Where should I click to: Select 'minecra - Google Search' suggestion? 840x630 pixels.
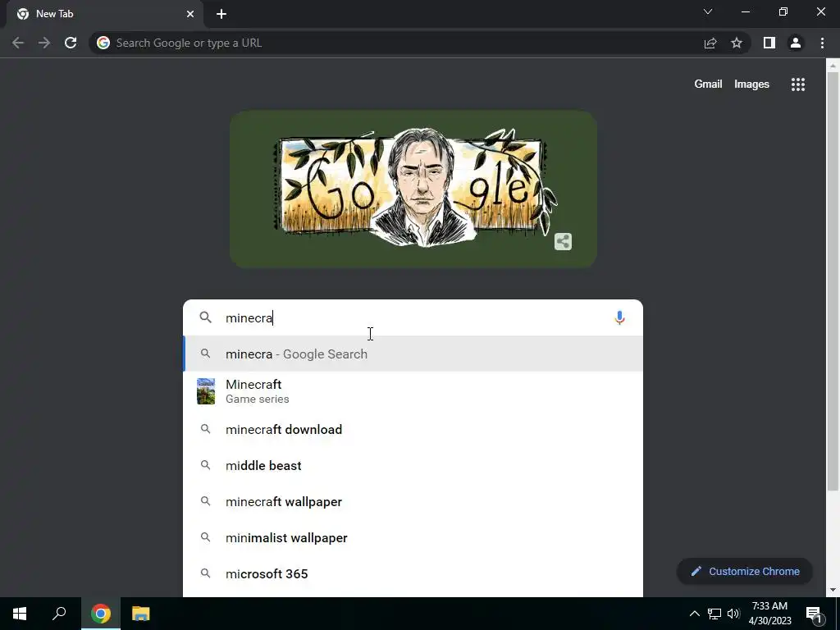click(x=413, y=354)
